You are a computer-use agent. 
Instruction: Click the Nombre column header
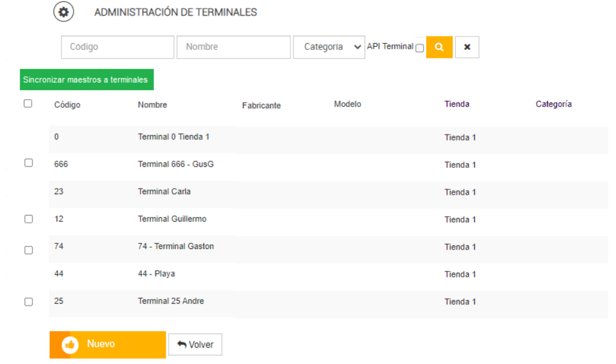152,105
